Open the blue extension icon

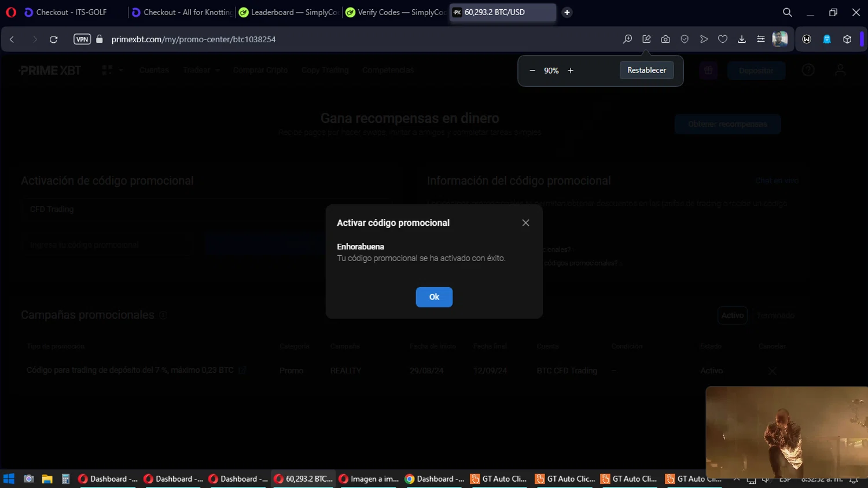click(x=827, y=39)
